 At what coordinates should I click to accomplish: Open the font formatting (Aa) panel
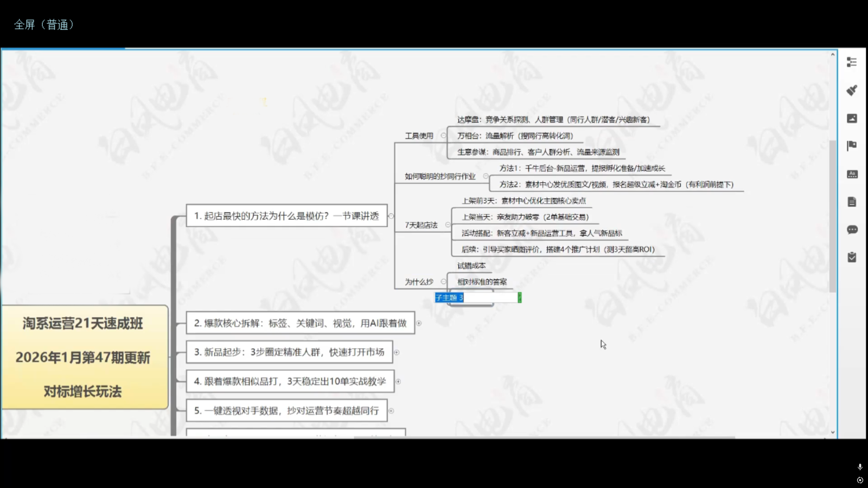(852, 174)
